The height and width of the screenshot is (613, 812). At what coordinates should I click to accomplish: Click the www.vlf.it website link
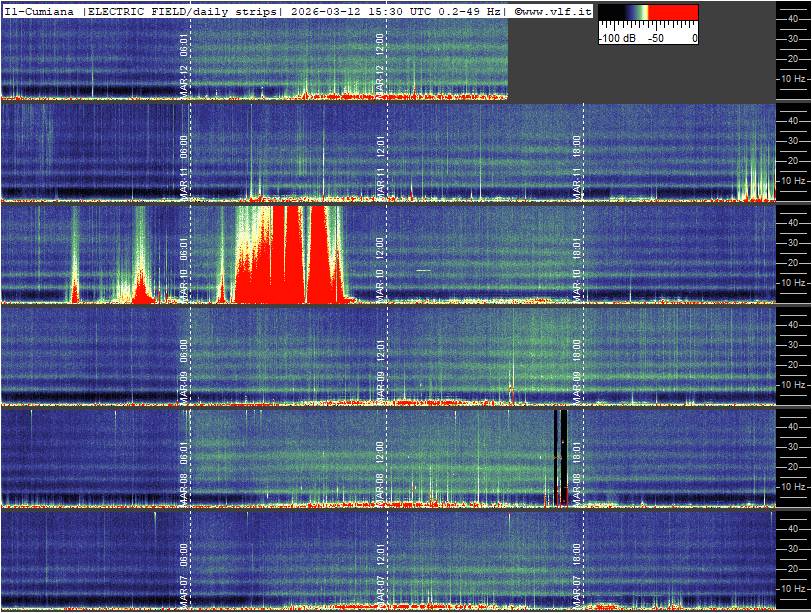pos(555,11)
